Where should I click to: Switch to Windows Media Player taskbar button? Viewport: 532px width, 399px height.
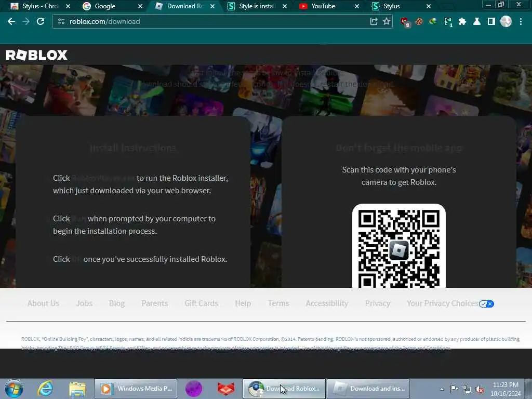136,389
